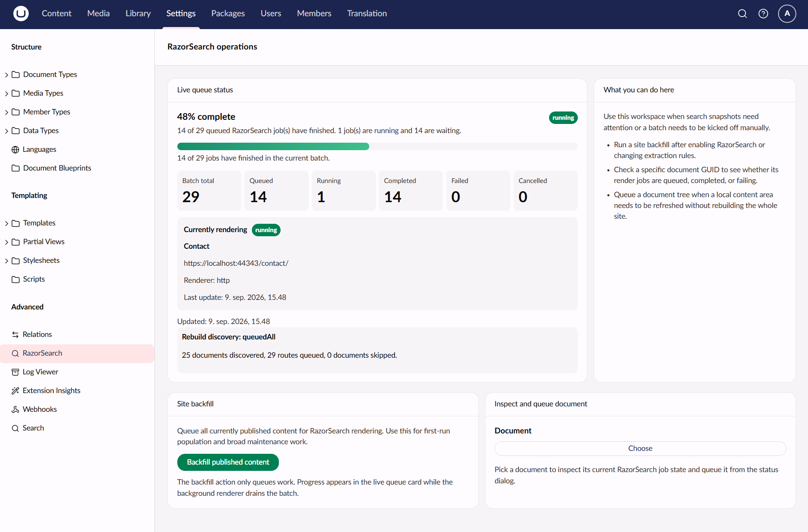Open the Members section
The height and width of the screenshot is (532, 808).
[x=314, y=14]
